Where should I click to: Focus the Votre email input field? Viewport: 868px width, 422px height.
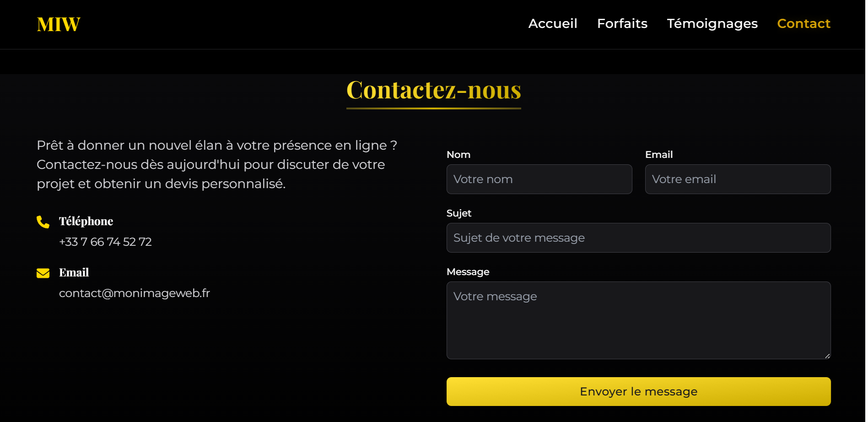click(x=738, y=179)
